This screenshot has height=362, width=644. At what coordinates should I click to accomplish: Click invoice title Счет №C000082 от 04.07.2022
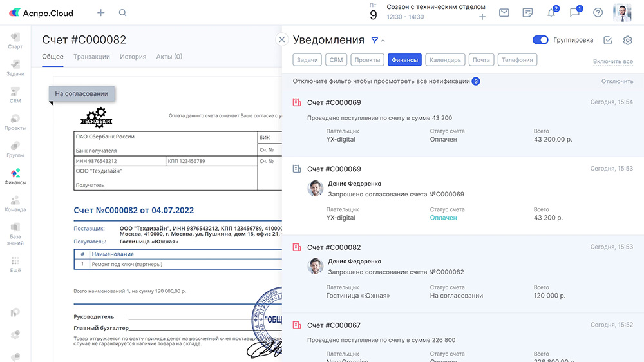click(x=133, y=211)
